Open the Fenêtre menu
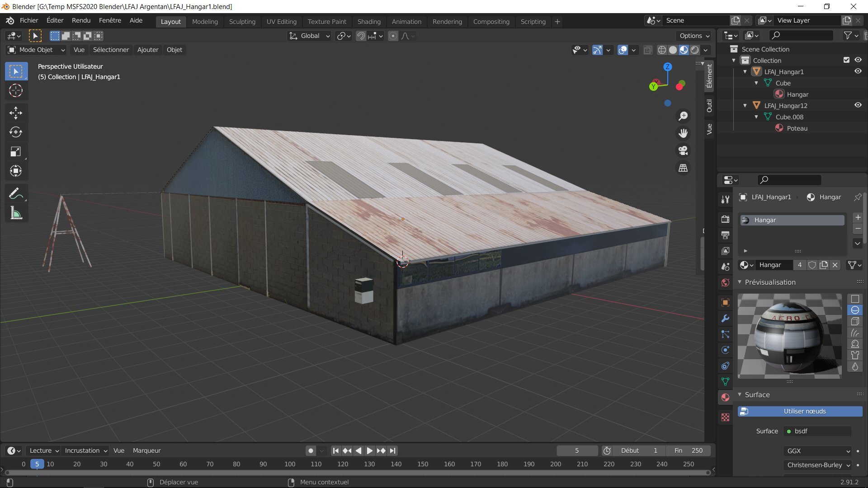 [x=110, y=20]
